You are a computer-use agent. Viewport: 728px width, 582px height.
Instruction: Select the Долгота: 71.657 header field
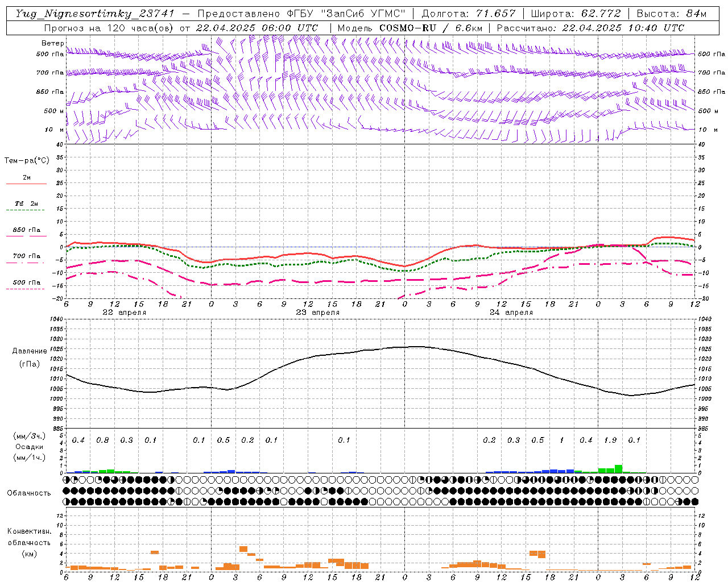click(469, 14)
